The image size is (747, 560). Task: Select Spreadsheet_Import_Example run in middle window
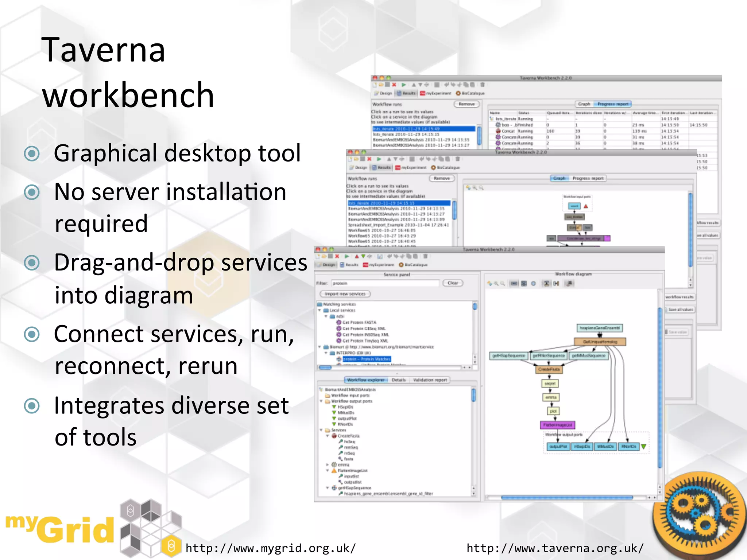point(398,225)
